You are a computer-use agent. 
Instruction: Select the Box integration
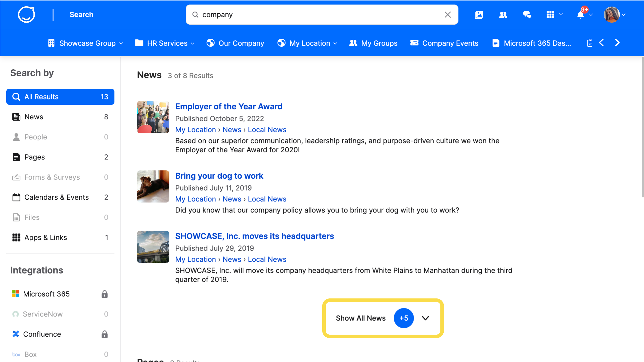click(x=60, y=354)
